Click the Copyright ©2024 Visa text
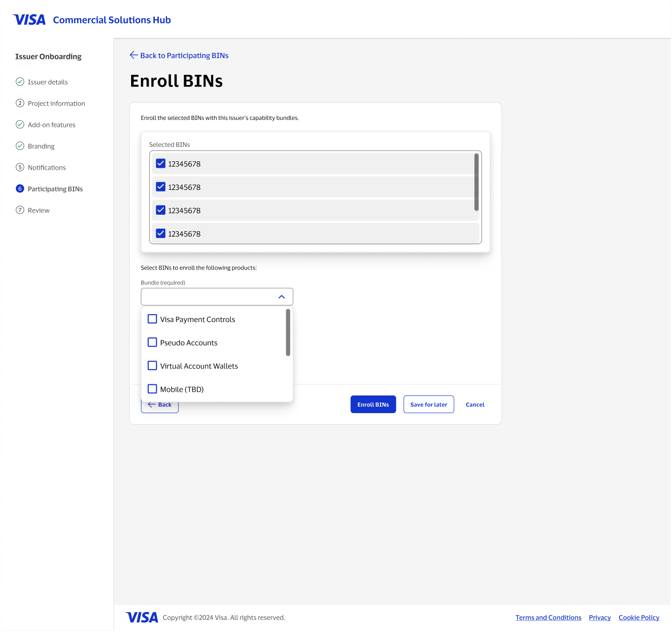672x632 pixels. point(224,618)
